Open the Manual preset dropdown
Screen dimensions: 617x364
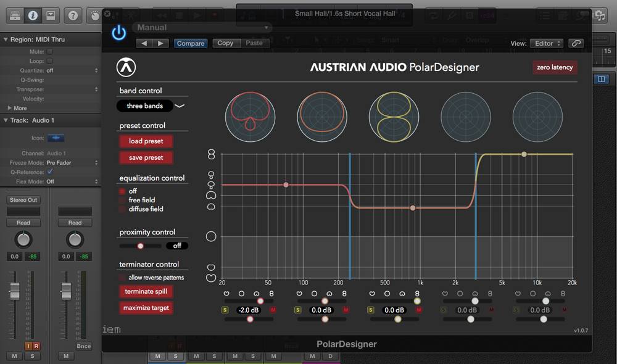(202, 28)
